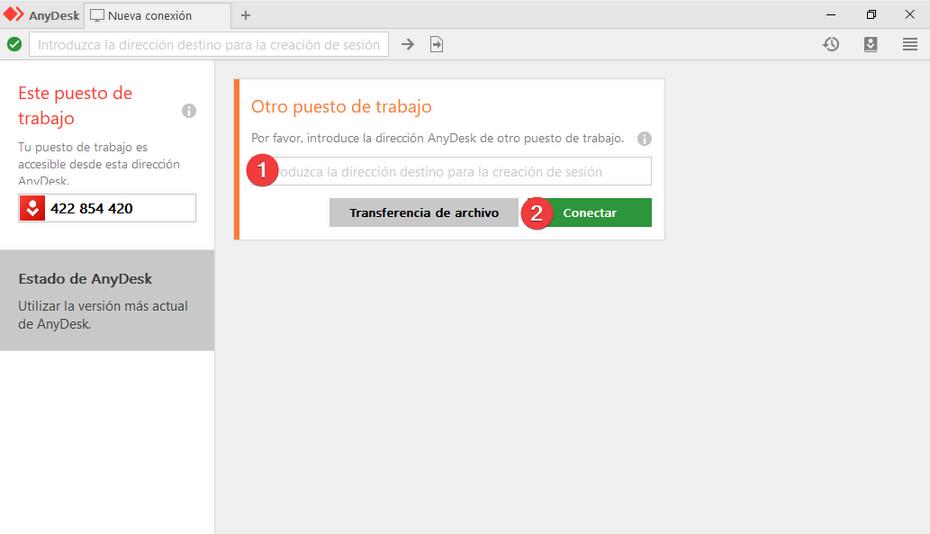The width and height of the screenshot is (930, 534).
Task: Click the Transferencia de archivo button
Action: 423,212
